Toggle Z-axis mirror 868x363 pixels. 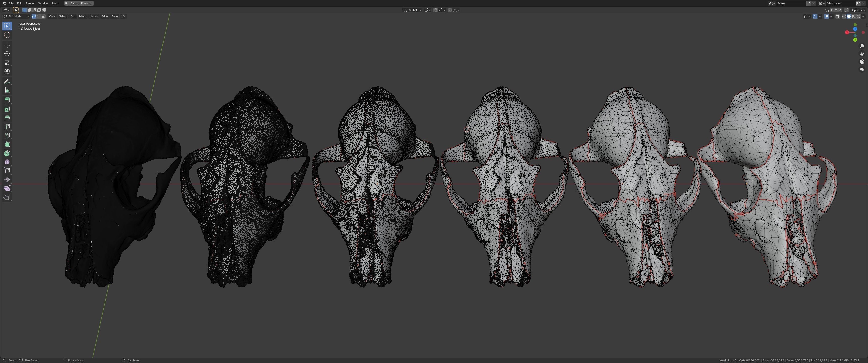pyautogui.click(x=840, y=10)
